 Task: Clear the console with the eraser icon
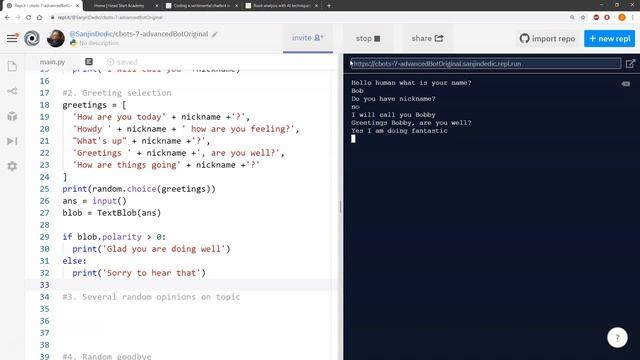[626, 84]
